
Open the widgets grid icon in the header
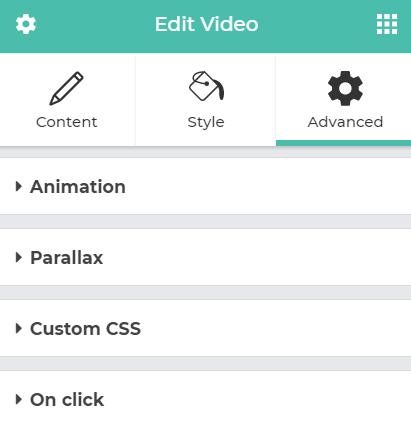[x=387, y=24]
